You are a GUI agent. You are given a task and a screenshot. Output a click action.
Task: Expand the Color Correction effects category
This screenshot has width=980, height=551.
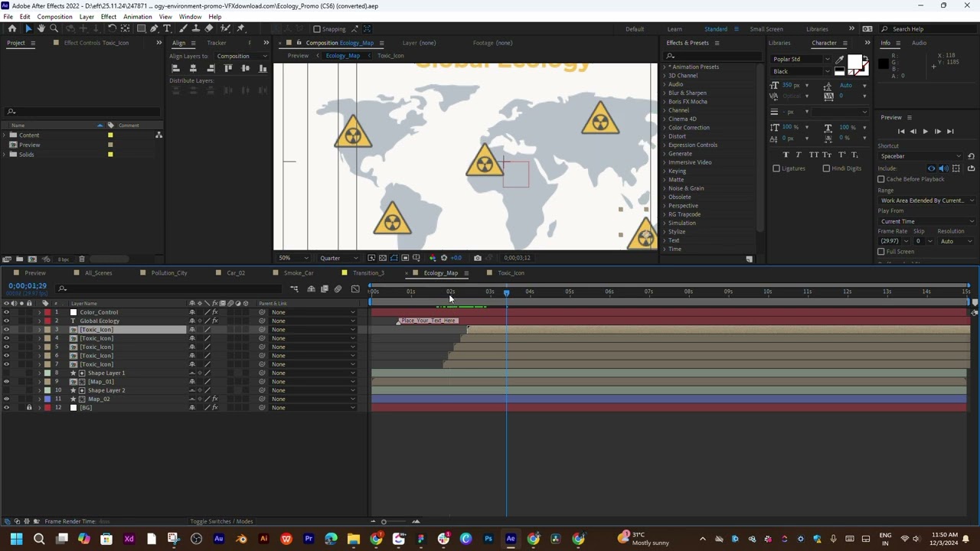tap(664, 128)
